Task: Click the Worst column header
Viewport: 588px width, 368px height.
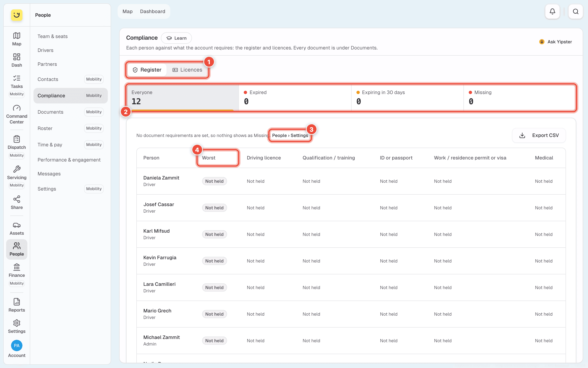Action: point(209,158)
